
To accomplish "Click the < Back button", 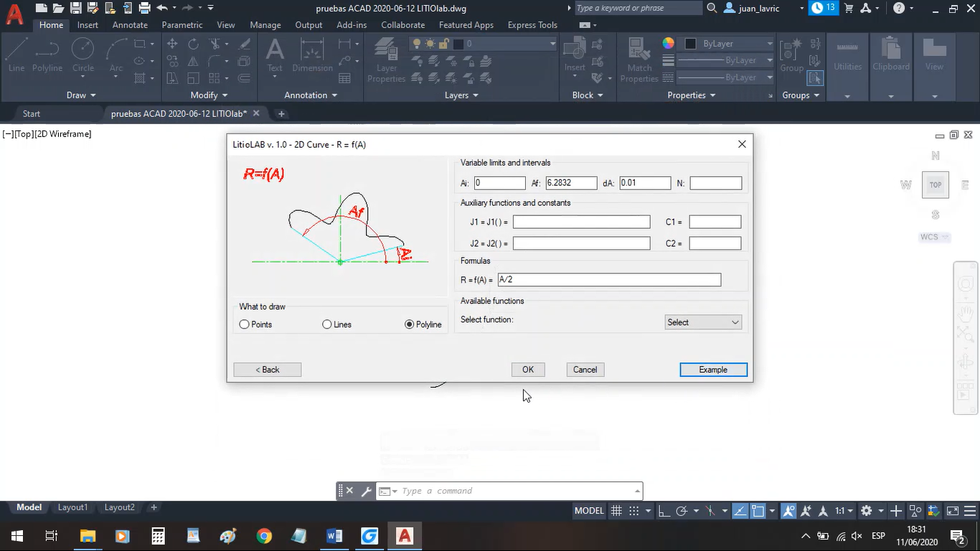I will pyautogui.click(x=267, y=369).
